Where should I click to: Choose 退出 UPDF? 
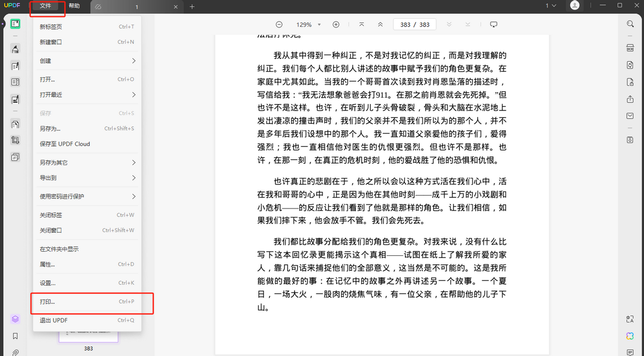click(87, 320)
